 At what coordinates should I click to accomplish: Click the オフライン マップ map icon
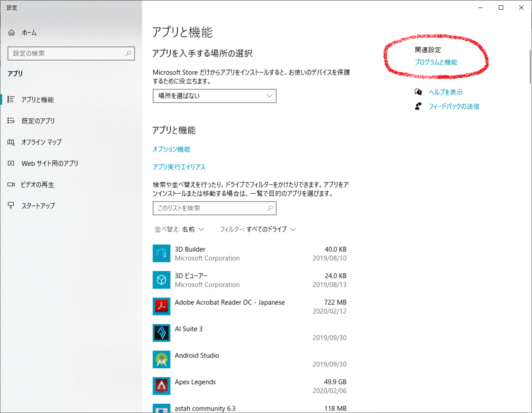(12, 142)
